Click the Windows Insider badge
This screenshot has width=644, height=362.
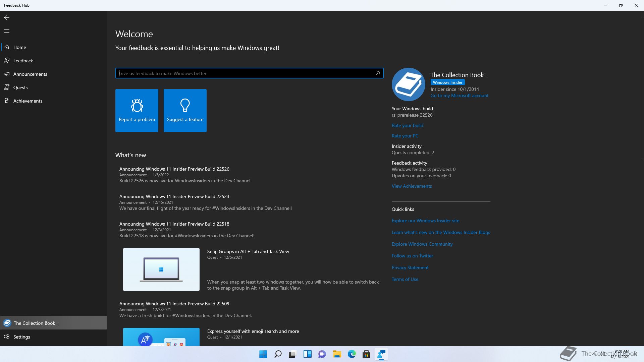click(x=448, y=82)
